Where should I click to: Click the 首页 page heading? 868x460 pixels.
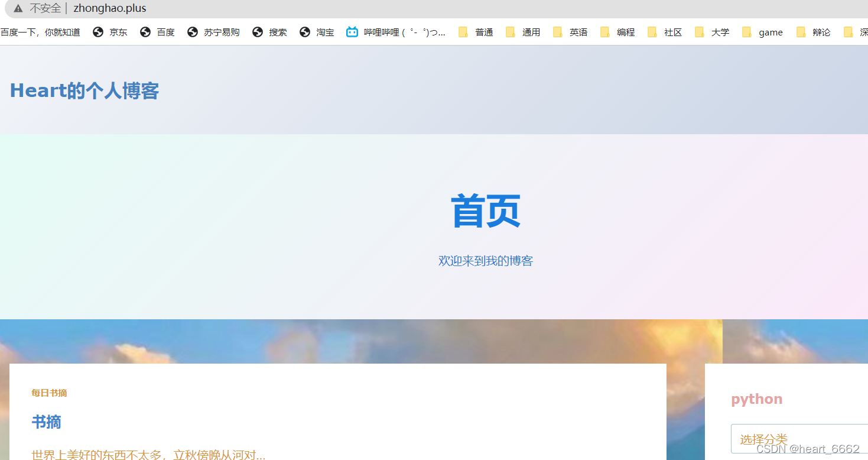click(486, 211)
